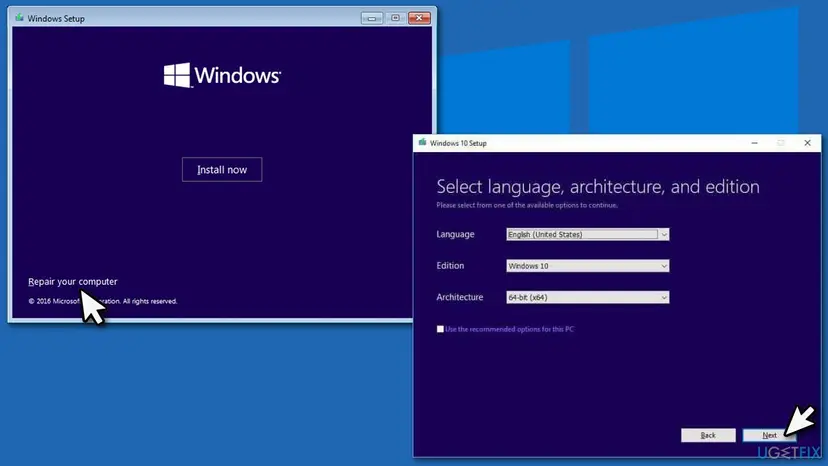Go Back in Windows 10 Setup

coord(708,435)
